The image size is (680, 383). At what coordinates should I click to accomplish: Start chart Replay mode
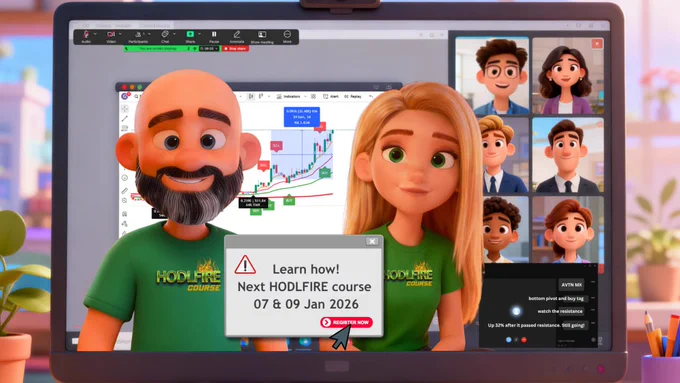tap(353, 96)
